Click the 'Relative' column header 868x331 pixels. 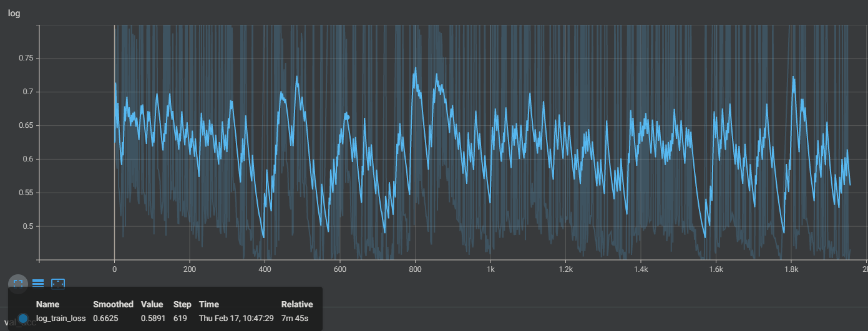click(297, 304)
